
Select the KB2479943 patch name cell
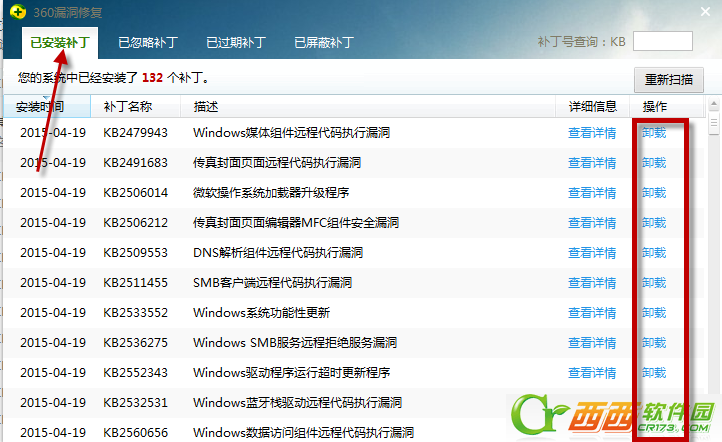pyautogui.click(x=135, y=133)
